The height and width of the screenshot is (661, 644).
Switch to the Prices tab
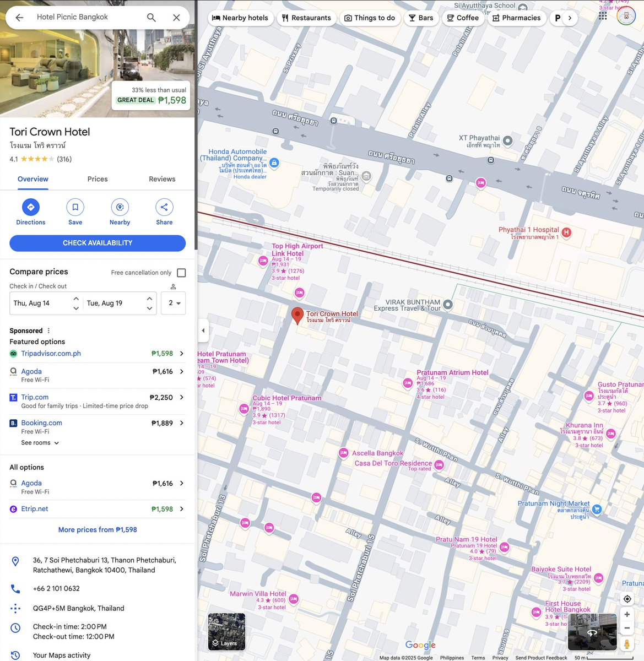click(x=98, y=179)
